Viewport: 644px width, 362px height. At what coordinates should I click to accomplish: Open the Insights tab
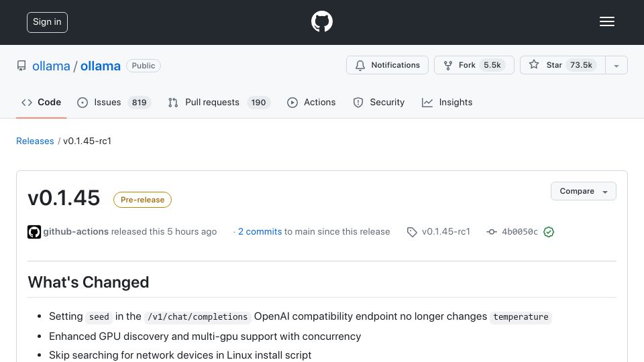pyautogui.click(x=447, y=102)
